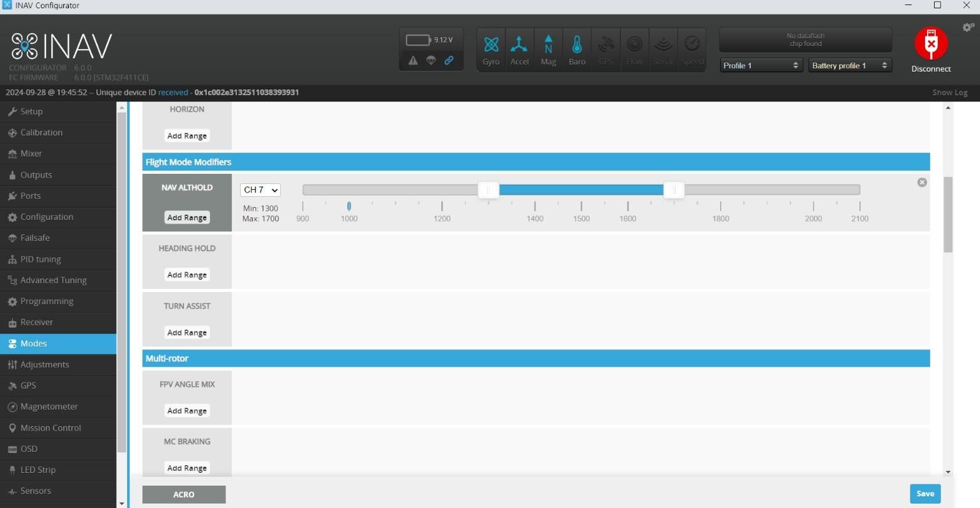Open the CH 7 channel dropdown
This screenshot has width=980, height=508.
[260, 189]
